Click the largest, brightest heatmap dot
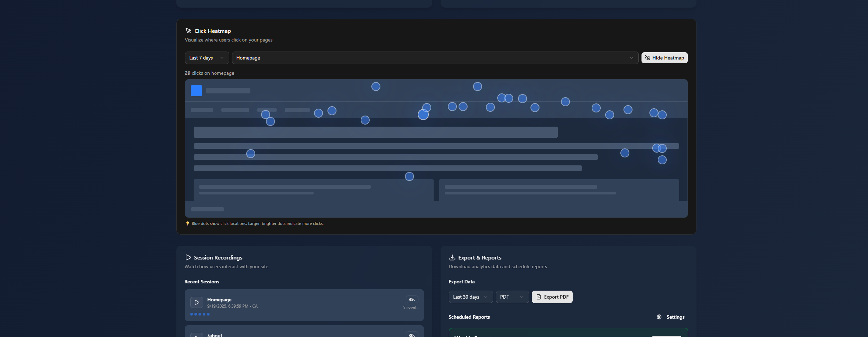 coord(423,115)
